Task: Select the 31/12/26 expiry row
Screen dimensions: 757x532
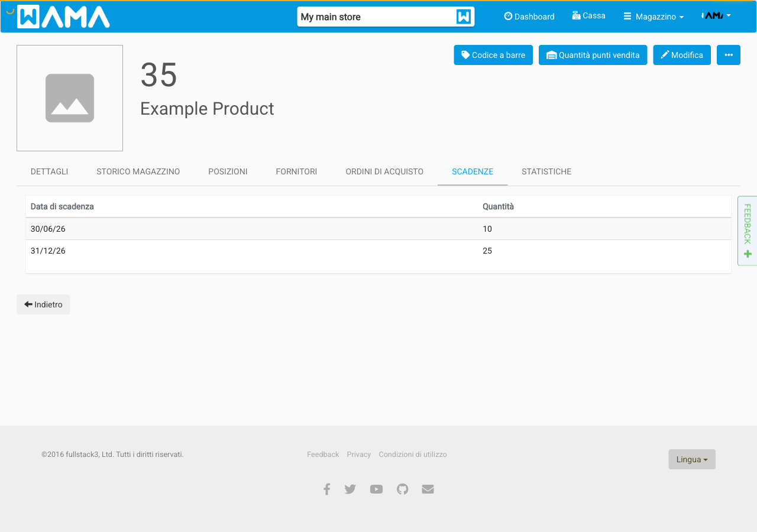Action: [378, 251]
